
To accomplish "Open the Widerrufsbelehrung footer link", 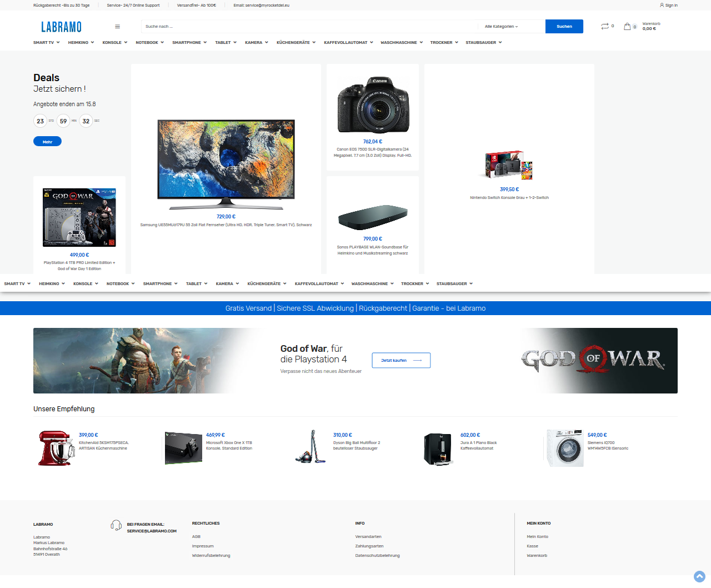I will point(211,556).
